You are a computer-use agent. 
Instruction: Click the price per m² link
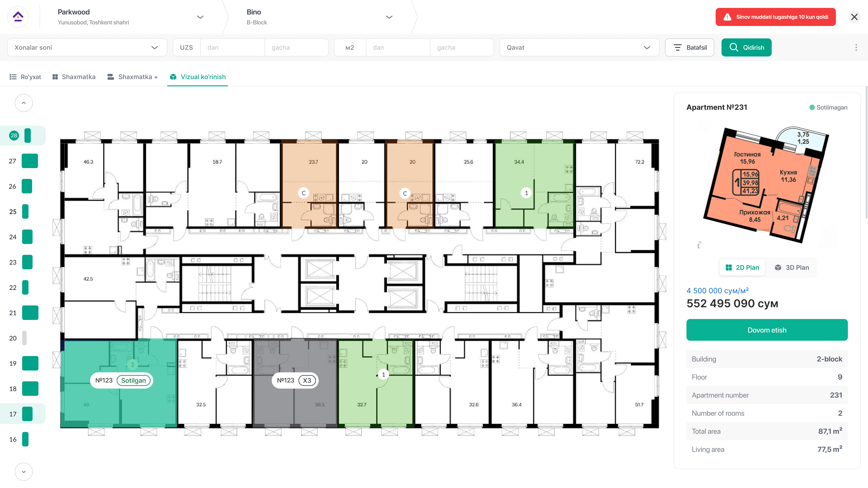[717, 290]
